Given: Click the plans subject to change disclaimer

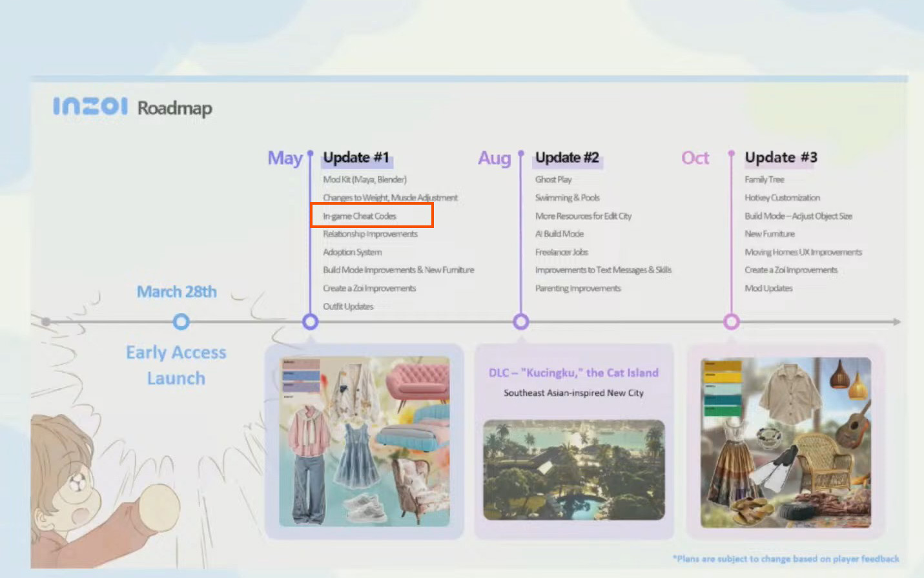Looking at the screenshot, I should (786, 559).
